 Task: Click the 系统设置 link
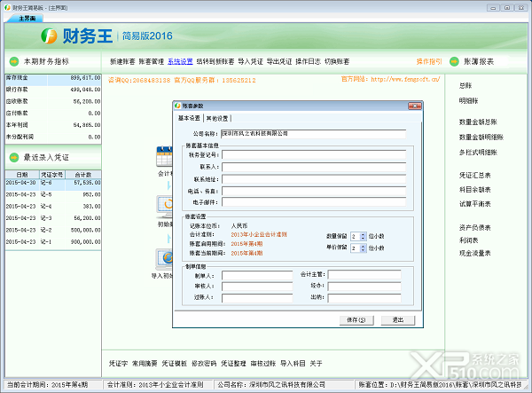coord(180,61)
